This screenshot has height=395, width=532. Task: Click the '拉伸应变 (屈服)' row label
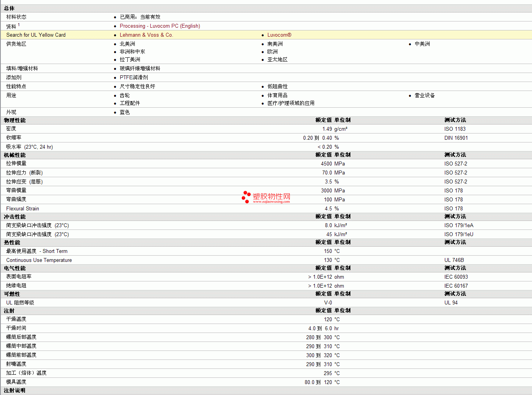(x=25, y=181)
